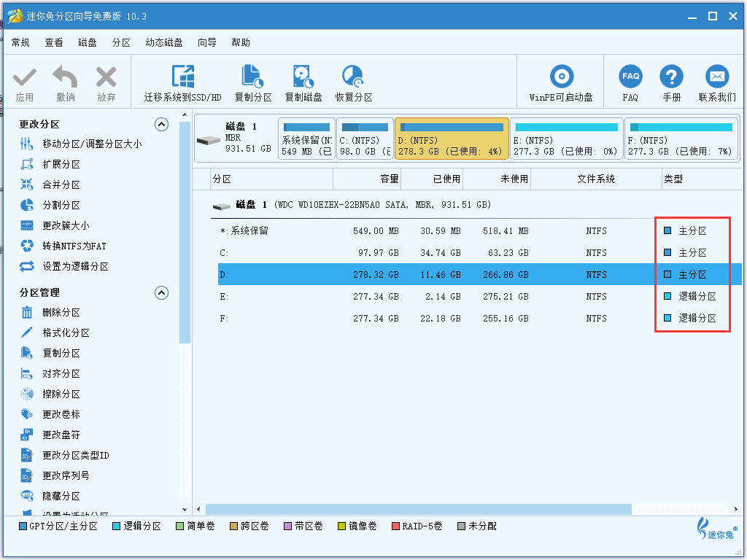This screenshot has width=747, height=560.
Task: Launch Migrate OS to SSD/HD wizard
Action: (183, 84)
